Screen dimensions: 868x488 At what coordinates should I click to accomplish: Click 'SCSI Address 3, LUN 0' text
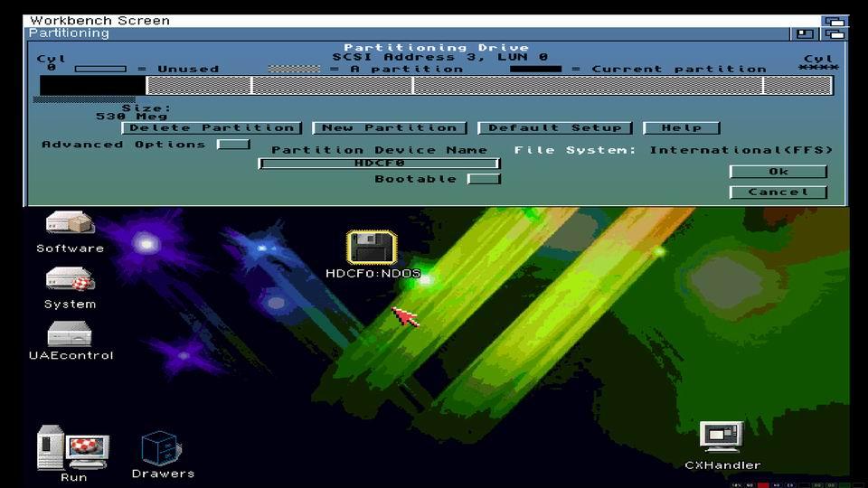pos(440,57)
